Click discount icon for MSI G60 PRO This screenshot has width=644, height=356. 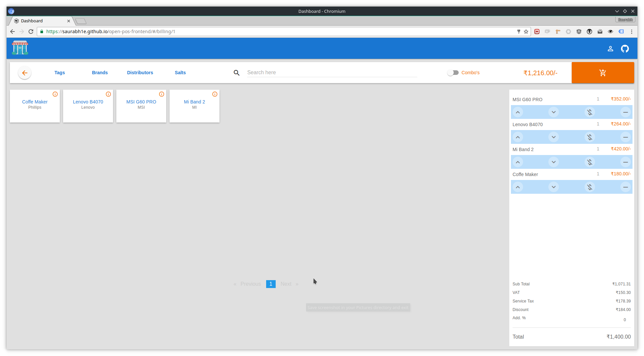tap(589, 112)
